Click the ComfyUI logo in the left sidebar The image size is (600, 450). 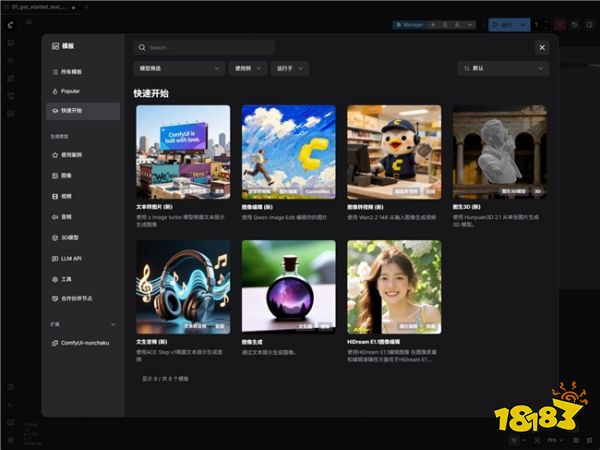pyautogui.click(x=10, y=25)
